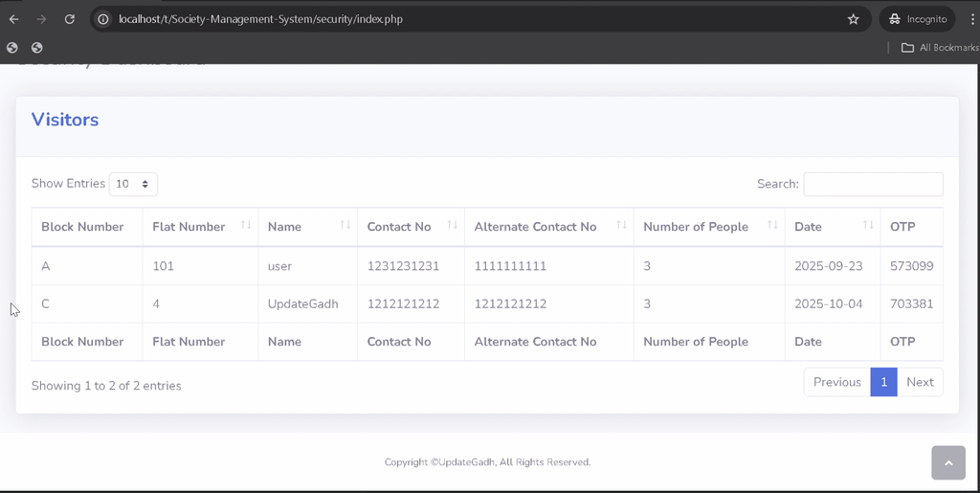The image size is (980, 493).
Task: Go to the Next page
Action: (920, 382)
